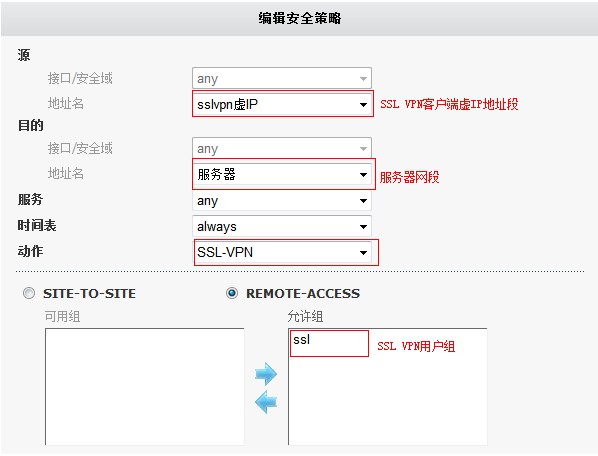Viewport: 598px width, 456px height.
Task: Expand the 服务器 destination address dropdown
Action: 282,175
